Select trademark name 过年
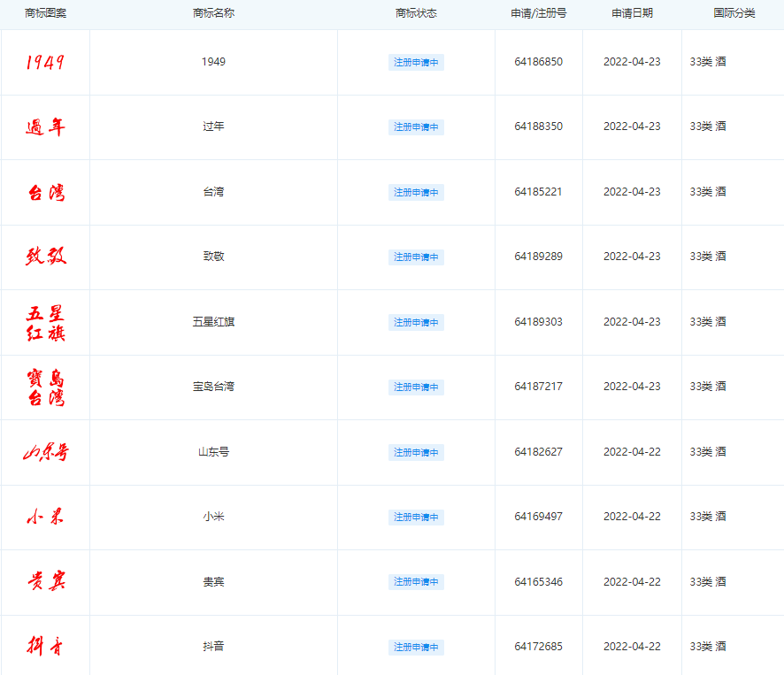Viewport: 784px width, 675px height. click(213, 127)
